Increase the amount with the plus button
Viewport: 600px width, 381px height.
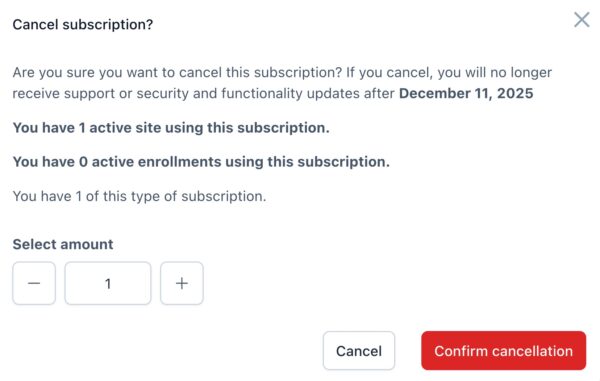coord(182,283)
